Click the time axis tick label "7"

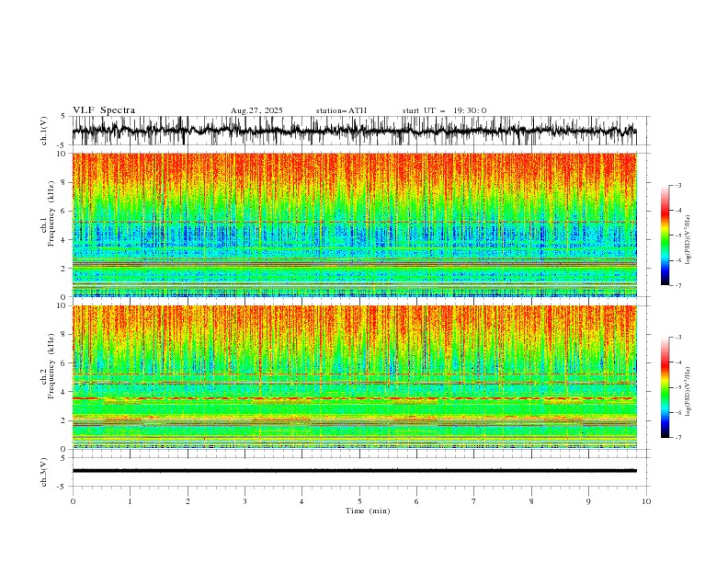(x=473, y=501)
